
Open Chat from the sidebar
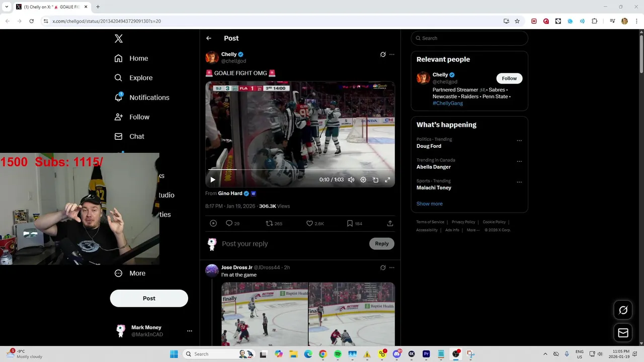129,136
